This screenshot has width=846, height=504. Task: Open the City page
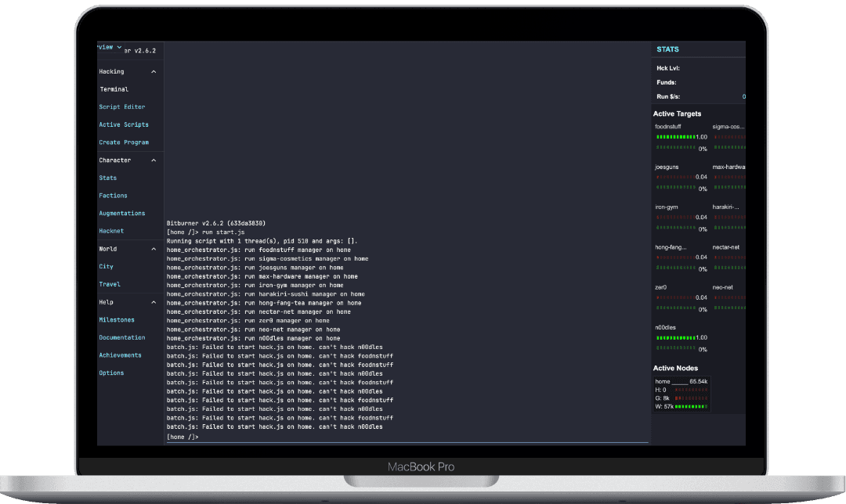pyautogui.click(x=107, y=266)
